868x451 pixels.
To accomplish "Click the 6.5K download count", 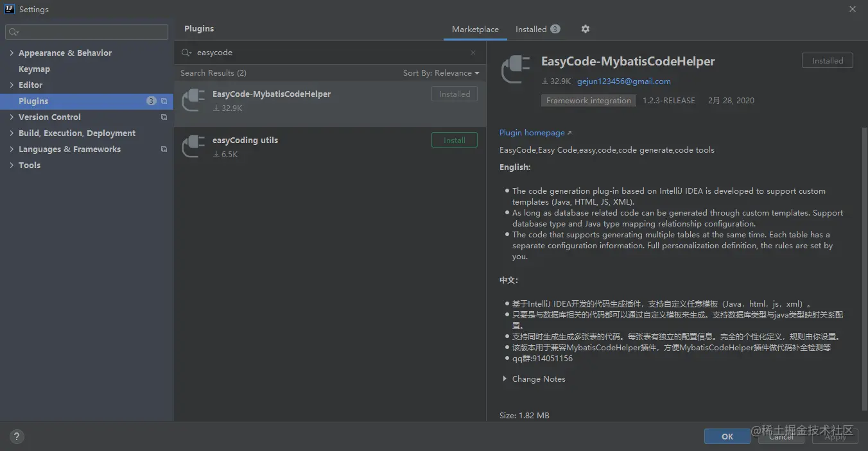I will [x=225, y=155].
